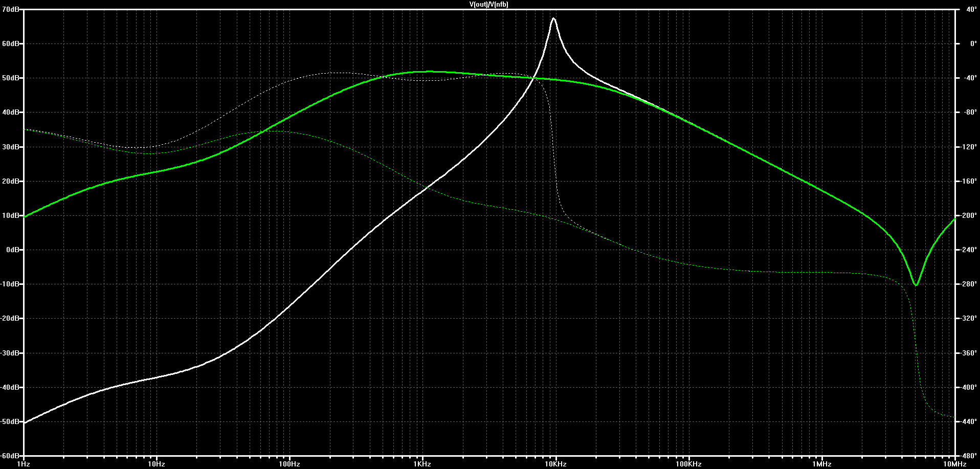Viewport: 980px width, 469px height.
Task: Click the -40° phase axis label
Action: (970, 78)
